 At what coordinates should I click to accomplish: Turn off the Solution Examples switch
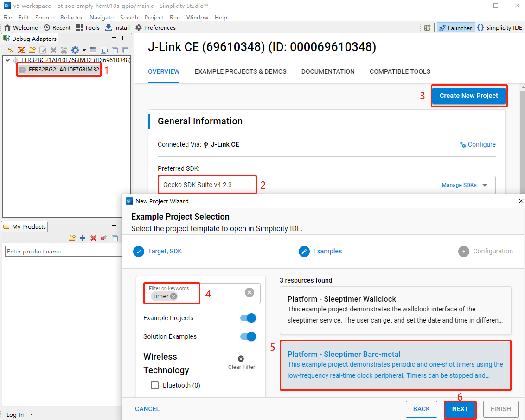248,336
